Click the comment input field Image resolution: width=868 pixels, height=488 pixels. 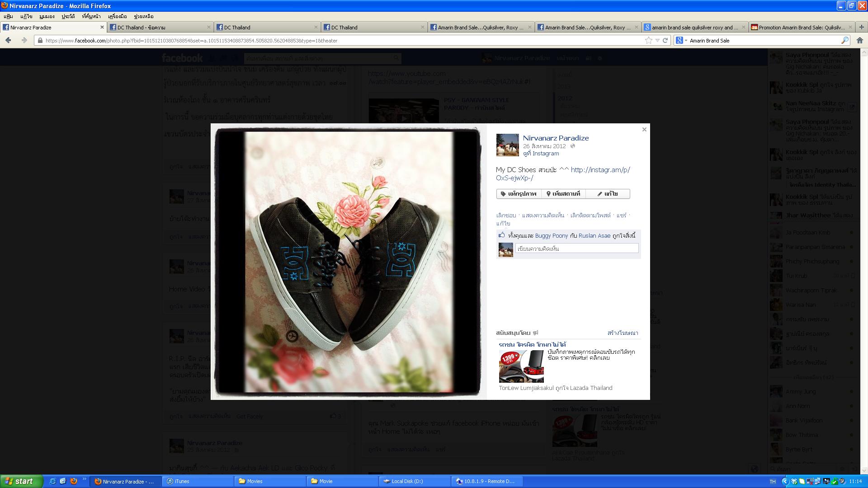click(576, 249)
